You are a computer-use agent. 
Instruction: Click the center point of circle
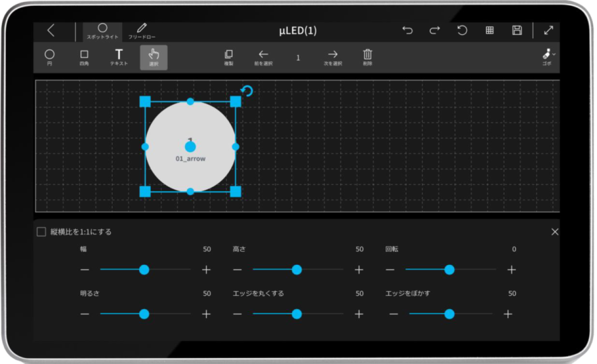[x=190, y=146]
